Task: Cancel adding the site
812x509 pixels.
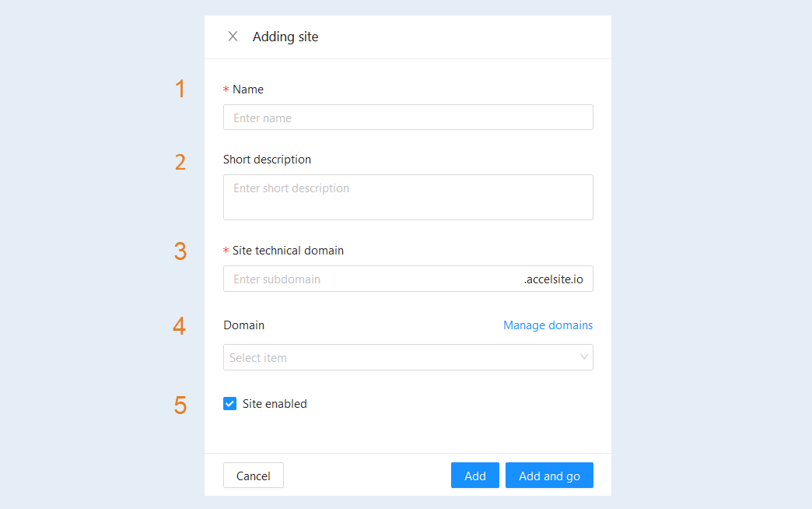Action: click(x=254, y=476)
